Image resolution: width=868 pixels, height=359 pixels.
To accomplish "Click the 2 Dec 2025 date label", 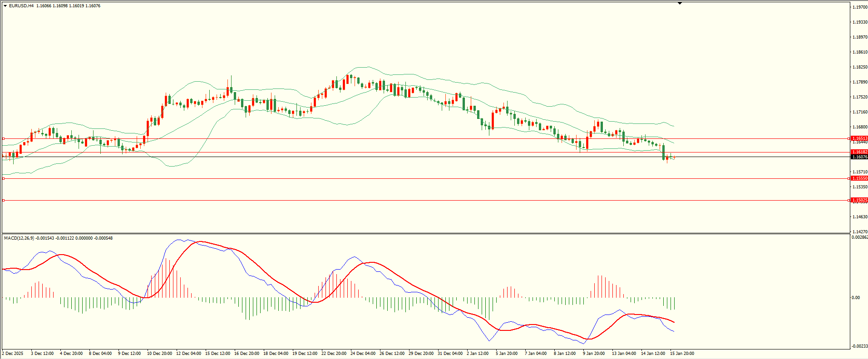I will click(13, 354).
